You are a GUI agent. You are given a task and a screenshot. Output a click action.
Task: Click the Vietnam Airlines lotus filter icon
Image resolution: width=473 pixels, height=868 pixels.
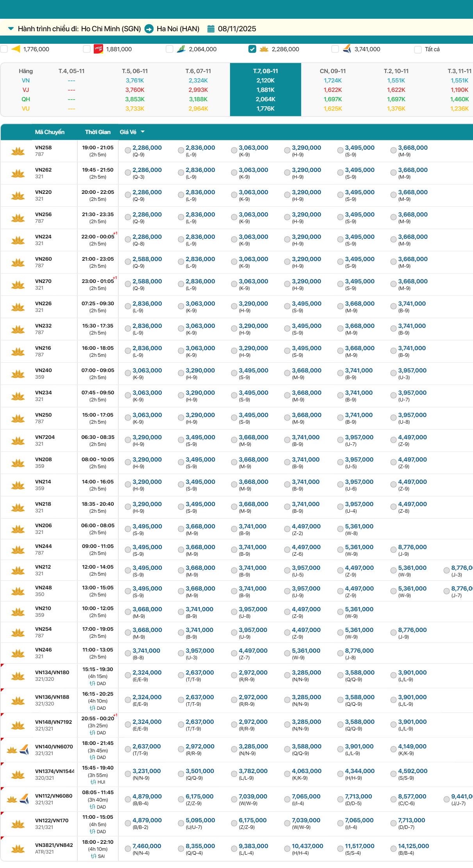coord(264,49)
